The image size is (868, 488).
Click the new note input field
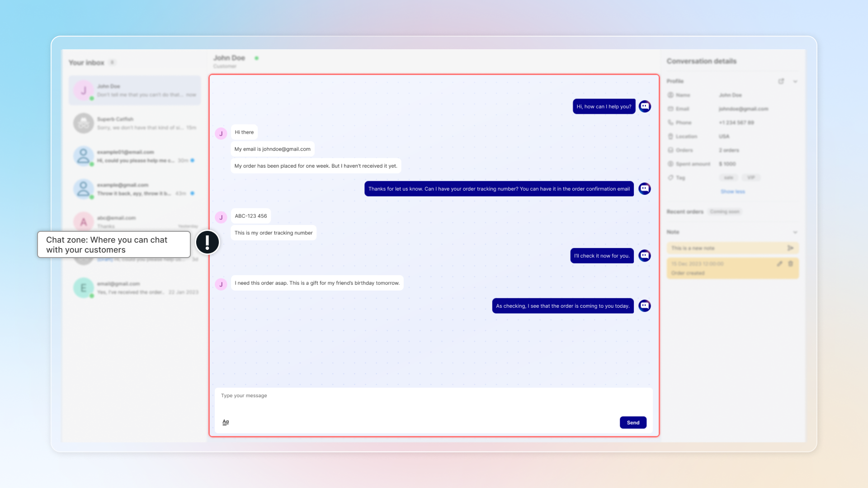[x=726, y=248]
